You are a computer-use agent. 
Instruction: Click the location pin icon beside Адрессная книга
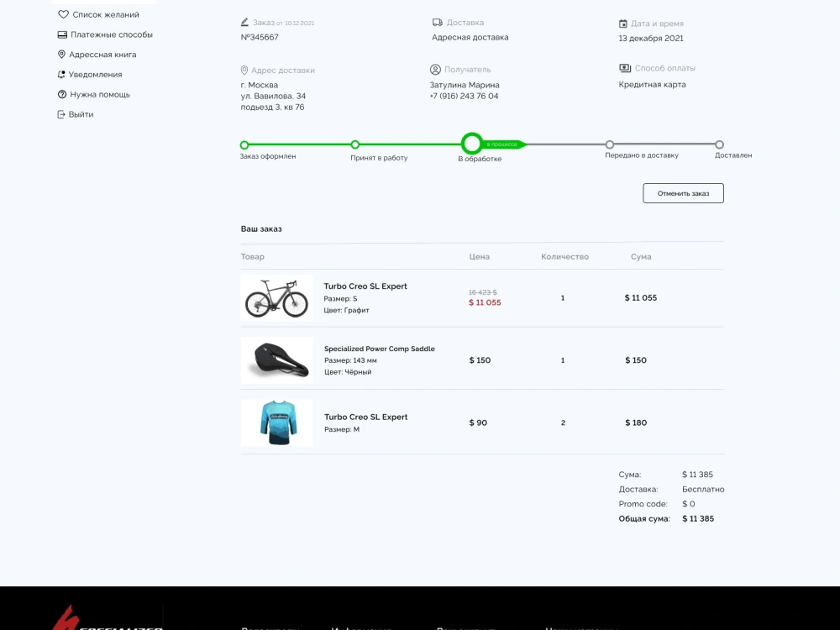[x=61, y=54]
